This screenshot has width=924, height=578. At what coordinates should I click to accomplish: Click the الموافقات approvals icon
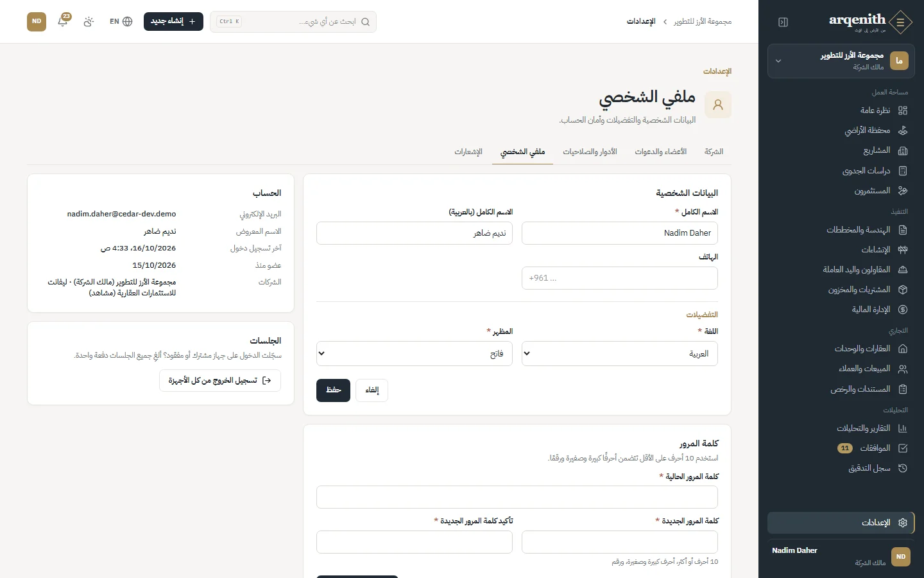pyautogui.click(x=903, y=448)
